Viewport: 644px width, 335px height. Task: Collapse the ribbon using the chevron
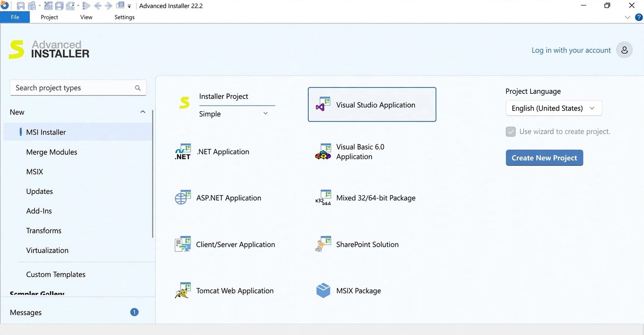(627, 17)
